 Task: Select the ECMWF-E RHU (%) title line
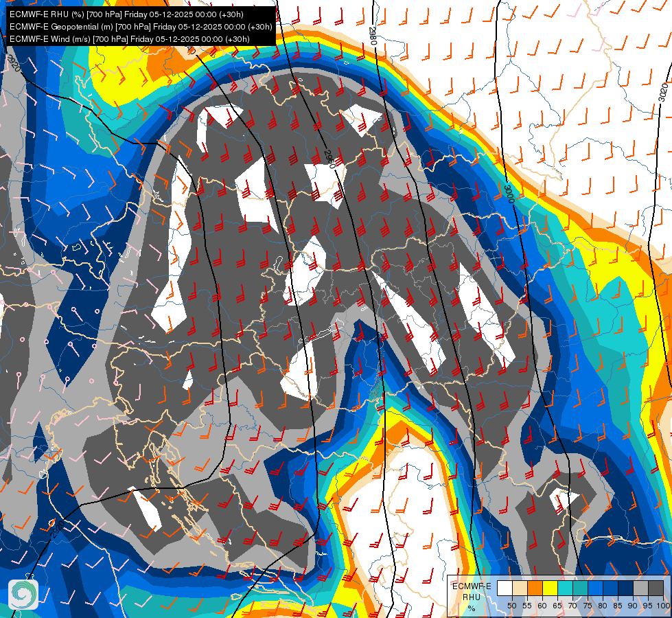126,14
